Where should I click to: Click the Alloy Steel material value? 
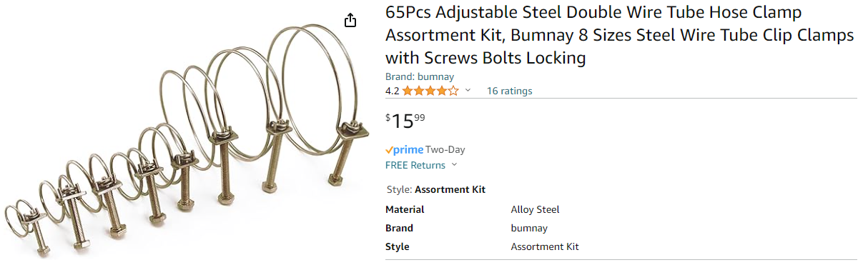coord(535,209)
